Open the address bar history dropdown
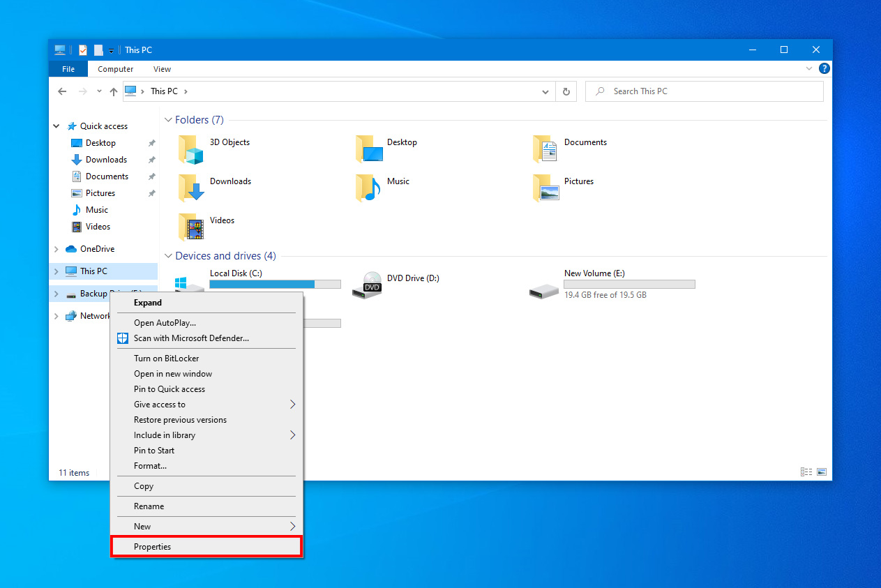The image size is (881, 588). 545,91
